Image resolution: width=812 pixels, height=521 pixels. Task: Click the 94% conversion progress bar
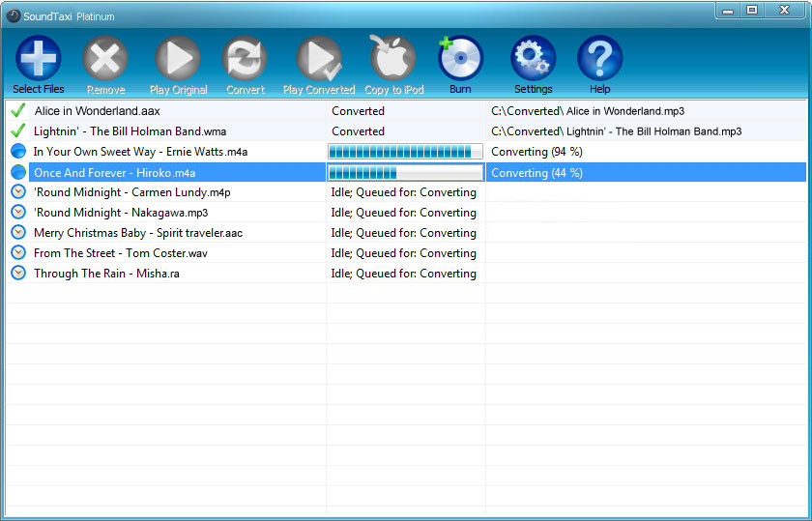tap(405, 151)
